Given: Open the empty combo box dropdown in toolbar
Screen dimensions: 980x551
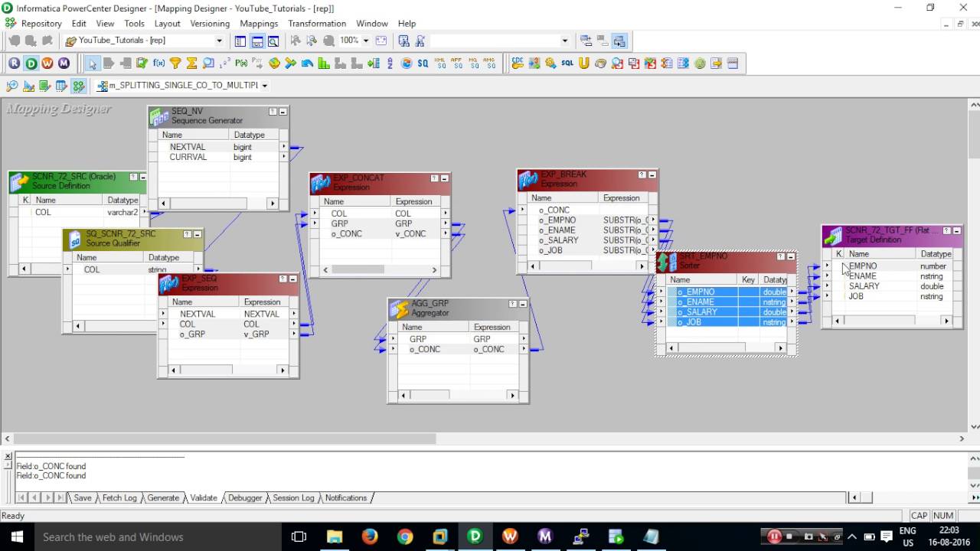Looking at the screenshot, I should pyautogui.click(x=565, y=41).
